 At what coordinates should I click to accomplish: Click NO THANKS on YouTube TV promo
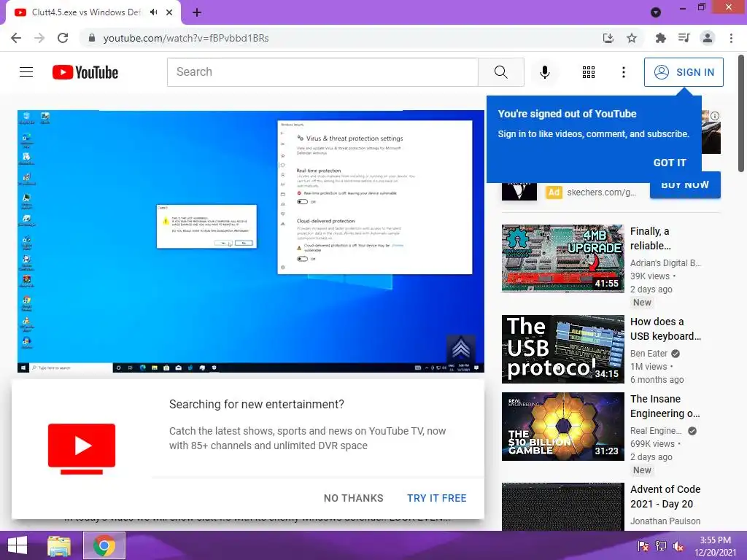[x=353, y=498]
